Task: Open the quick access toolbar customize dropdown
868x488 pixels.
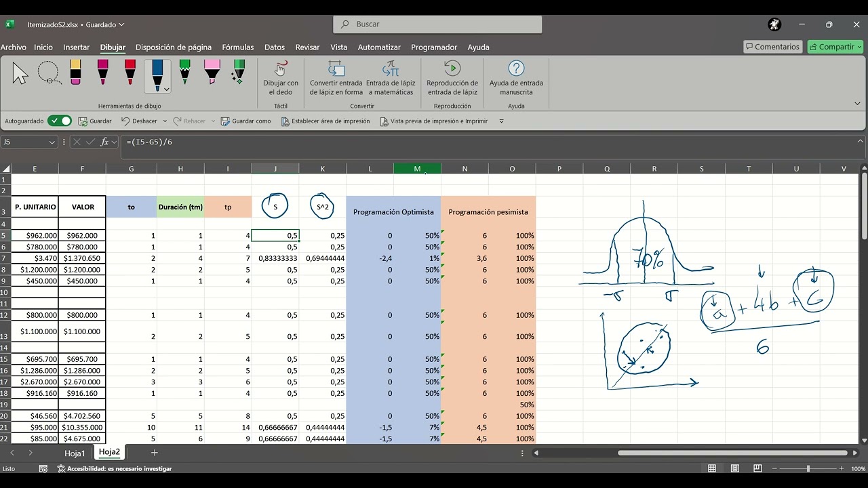Action: click(x=501, y=121)
